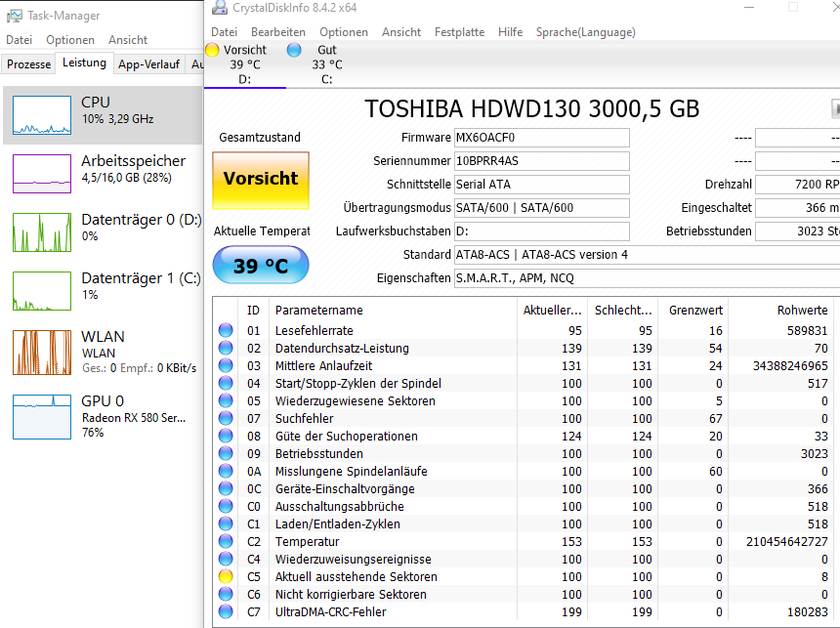
Task: Open the Datei menu in CrystalDiskInfo
Action: 224,32
